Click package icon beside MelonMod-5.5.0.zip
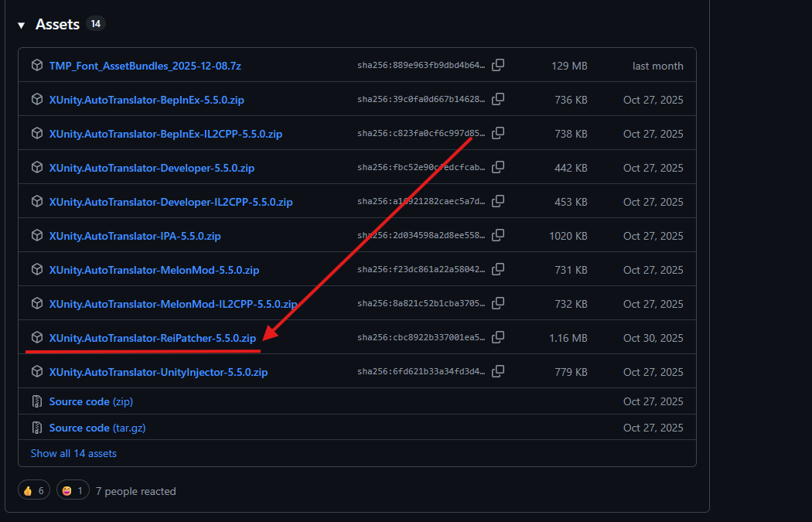Screen dimensions: 812x522 pos(37,269)
